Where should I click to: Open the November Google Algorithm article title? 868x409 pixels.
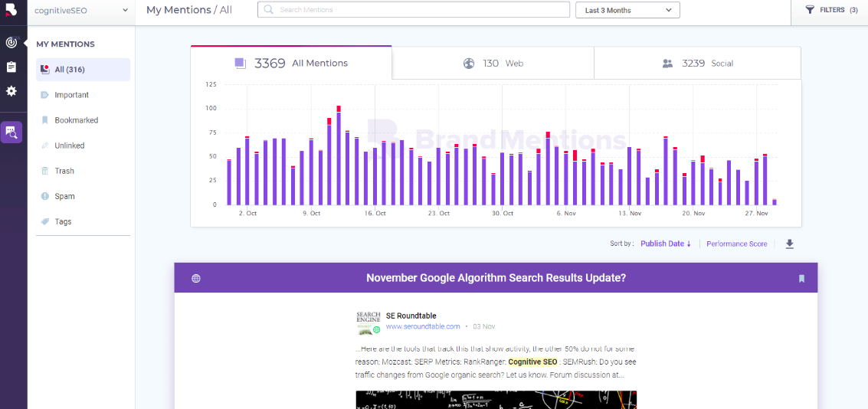(496, 278)
